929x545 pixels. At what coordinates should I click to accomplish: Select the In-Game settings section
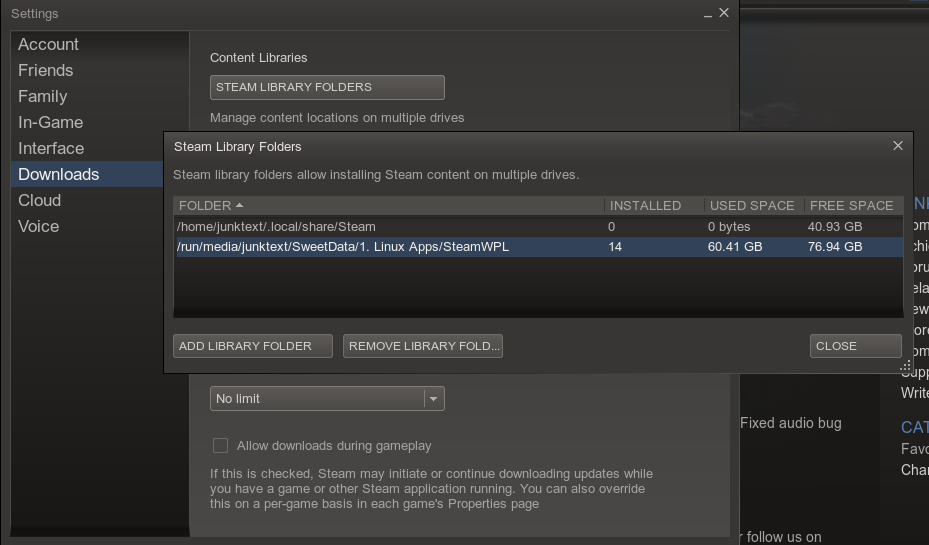pyautogui.click(x=50, y=123)
